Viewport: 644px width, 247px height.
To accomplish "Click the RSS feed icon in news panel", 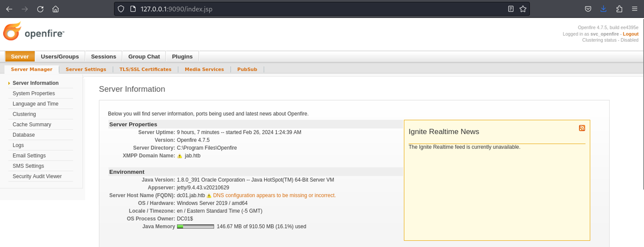I will pyautogui.click(x=582, y=128).
